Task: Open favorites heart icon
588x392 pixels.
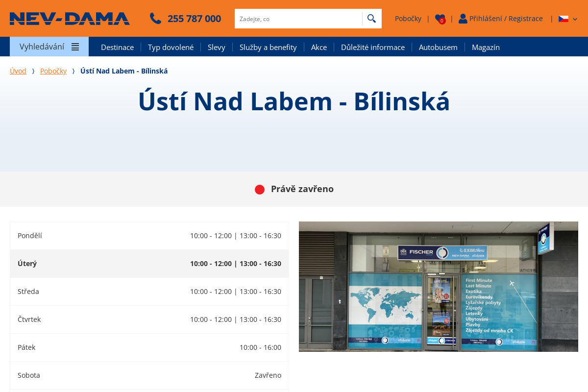Action: click(440, 19)
